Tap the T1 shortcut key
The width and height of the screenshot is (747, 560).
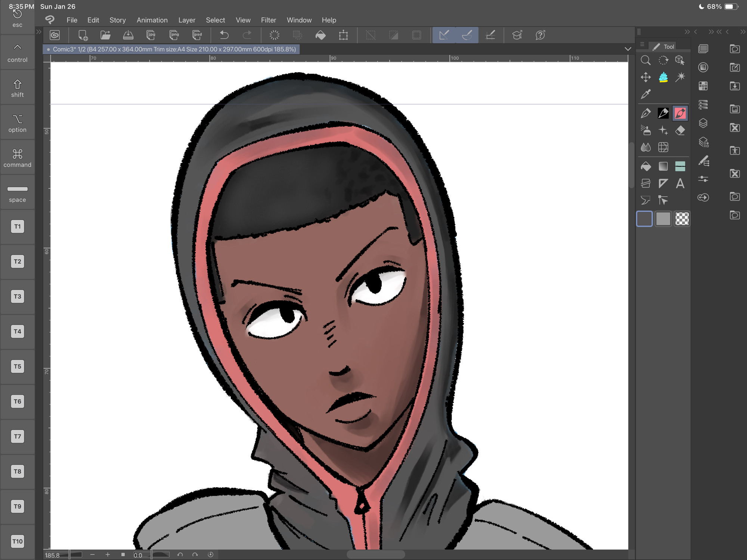17,226
